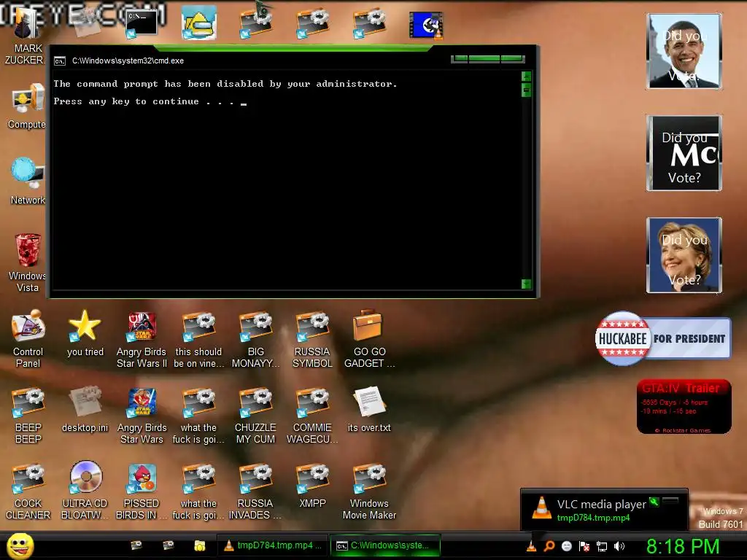This screenshot has width=747, height=560.
Task: Click the Hillary 'Did you Vote?' gadget
Action: point(684,254)
